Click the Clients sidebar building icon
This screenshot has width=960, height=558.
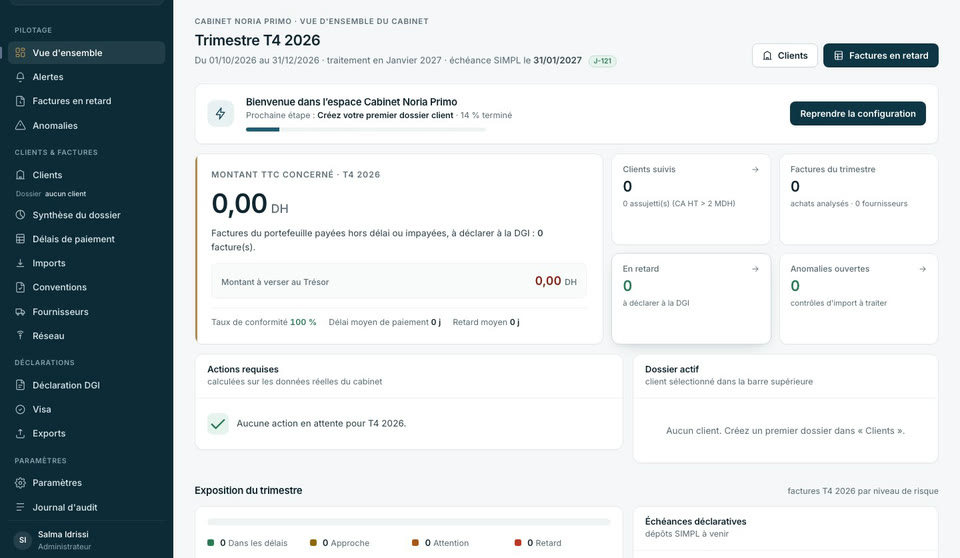click(20, 175)
